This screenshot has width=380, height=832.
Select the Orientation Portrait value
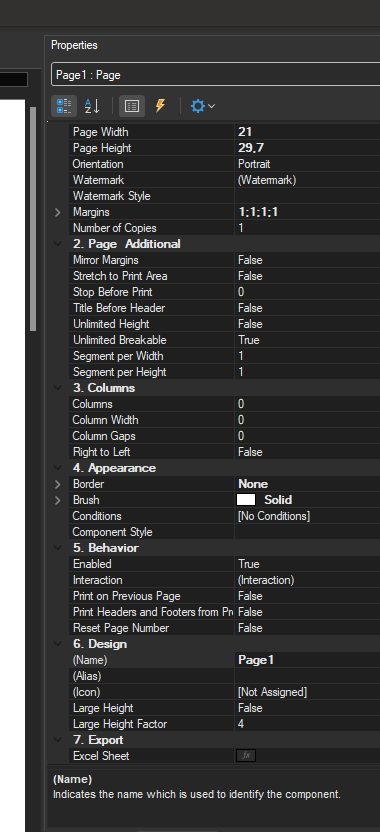(x=307, y=164)
